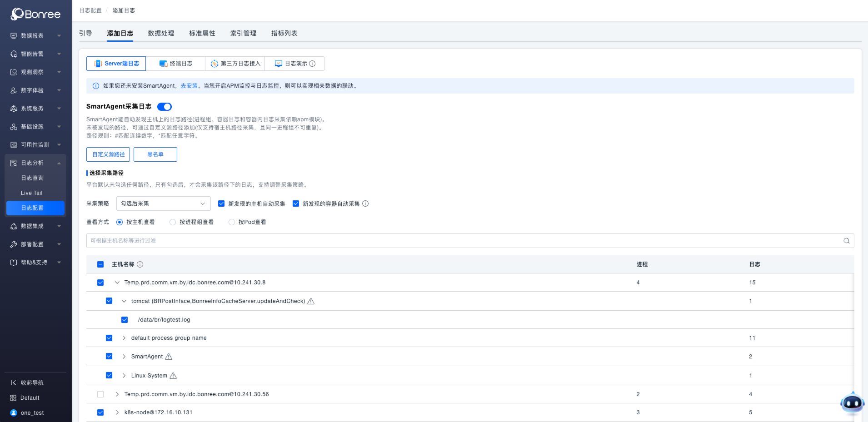Viewport: 868px width, 422px height.
Task: Click the Bonree logo
Action: coord(35,14)
